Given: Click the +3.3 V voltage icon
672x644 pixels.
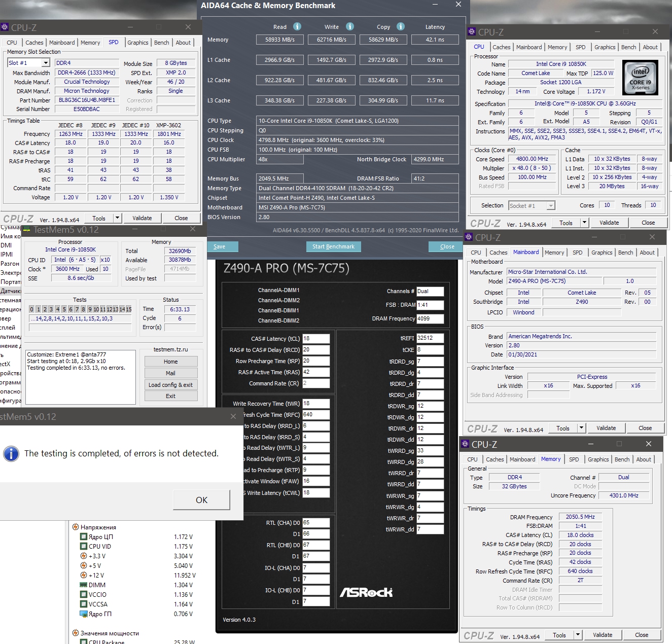Looking at the screenshot, I should (84, 556).
